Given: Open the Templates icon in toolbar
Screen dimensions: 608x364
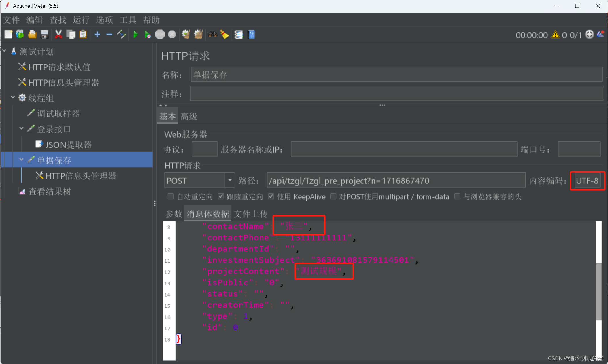Looking at the screenshot, I should click(x=20, y=35).
